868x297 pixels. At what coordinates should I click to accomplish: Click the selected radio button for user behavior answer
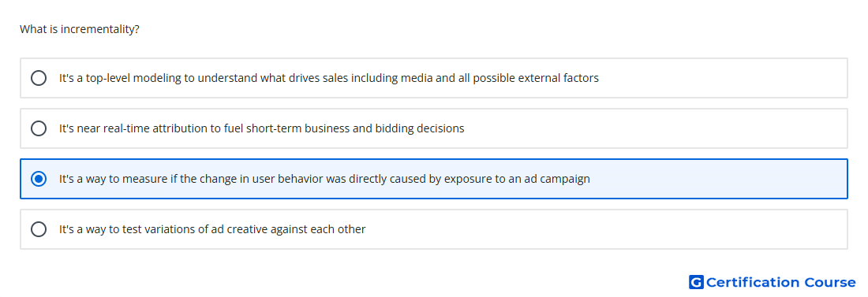pos(39,179)
